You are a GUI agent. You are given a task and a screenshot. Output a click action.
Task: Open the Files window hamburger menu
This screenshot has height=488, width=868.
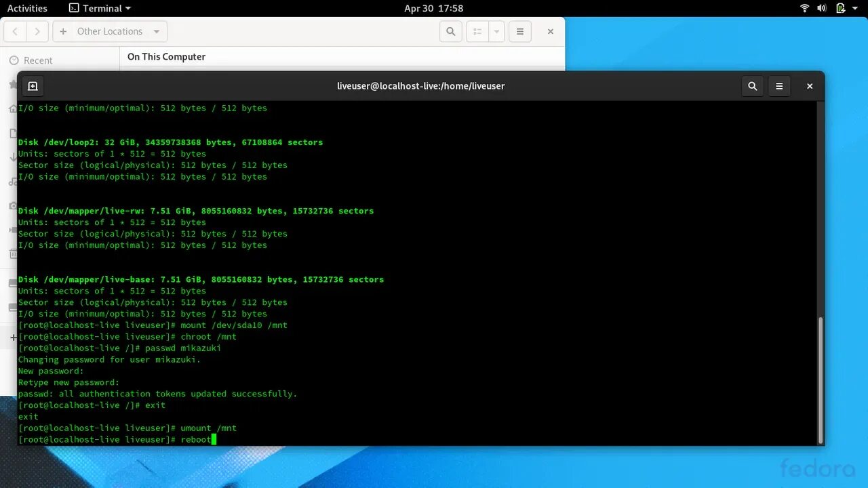pos(520,31)
